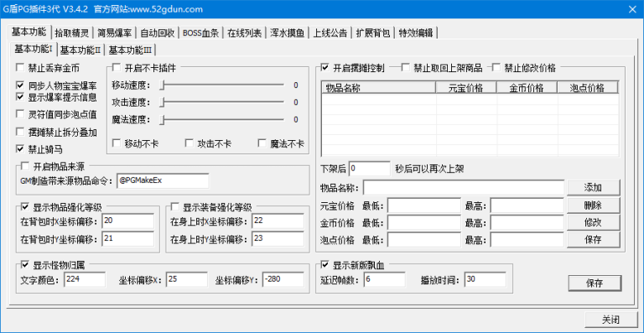Switch to 基本功能III sub-tab

coord(130,50)
